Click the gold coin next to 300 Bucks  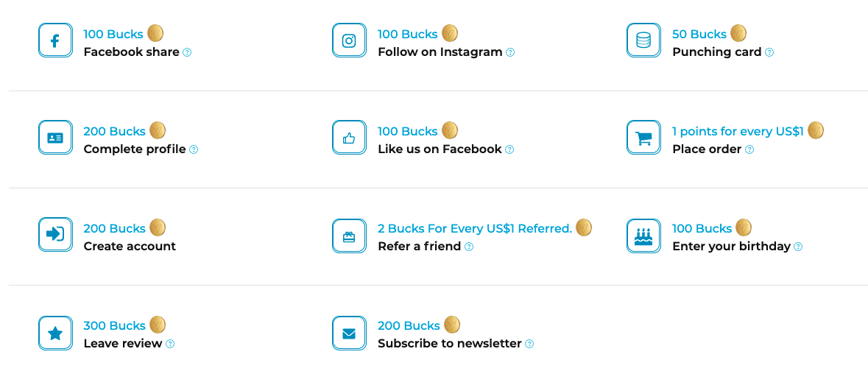click(x=158, y=325)
